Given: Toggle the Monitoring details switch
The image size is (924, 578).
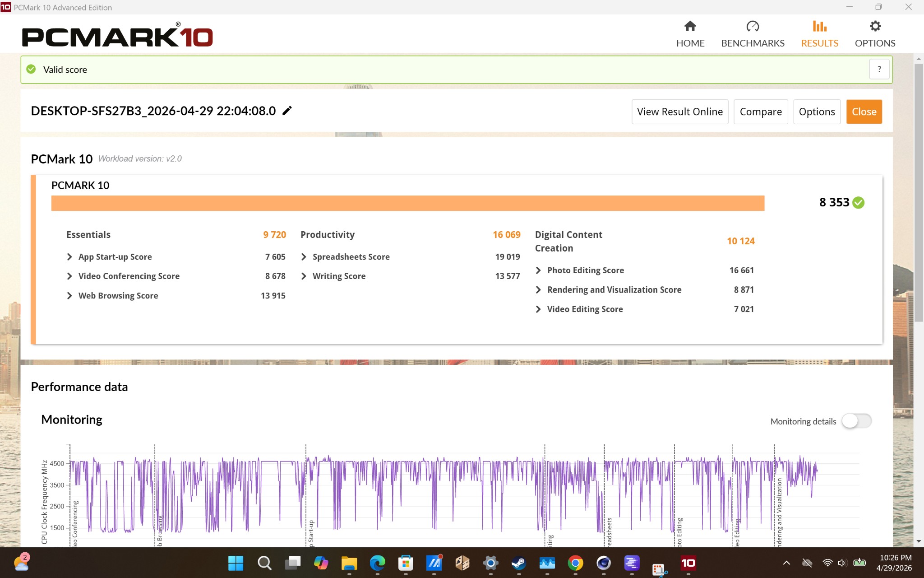Looking at the screenshot, I should click(856, 421).
